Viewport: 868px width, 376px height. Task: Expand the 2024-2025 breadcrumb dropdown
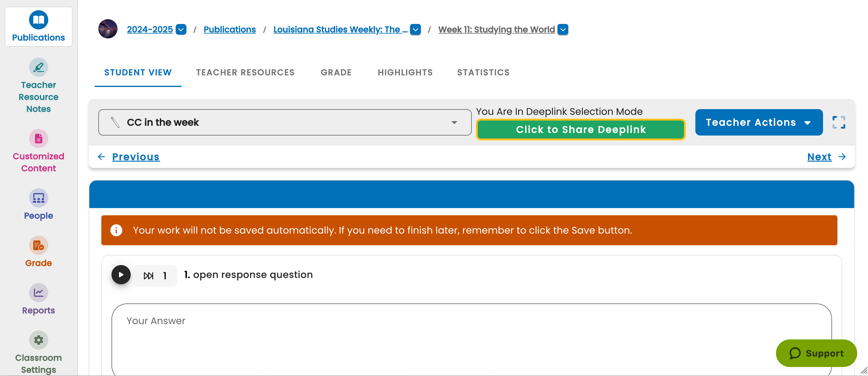[181, 29]
